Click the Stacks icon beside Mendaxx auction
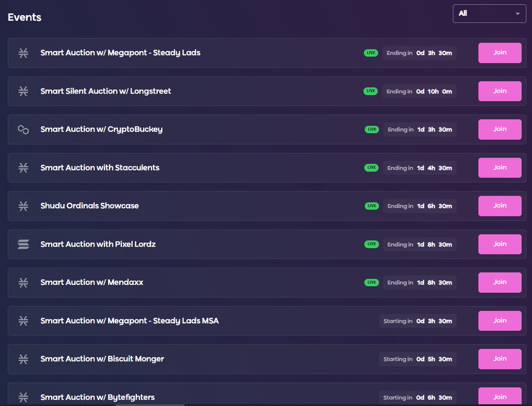 [x=23, y=282]
